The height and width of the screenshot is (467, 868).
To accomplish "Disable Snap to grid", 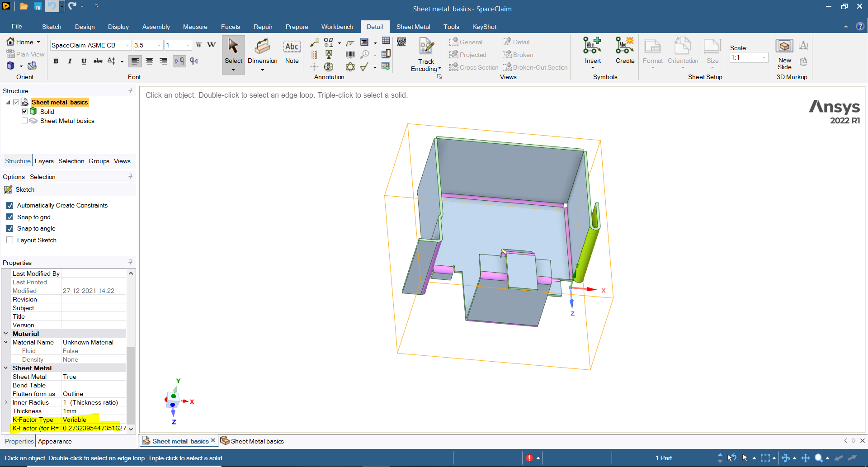I will (x=10, y=217).
